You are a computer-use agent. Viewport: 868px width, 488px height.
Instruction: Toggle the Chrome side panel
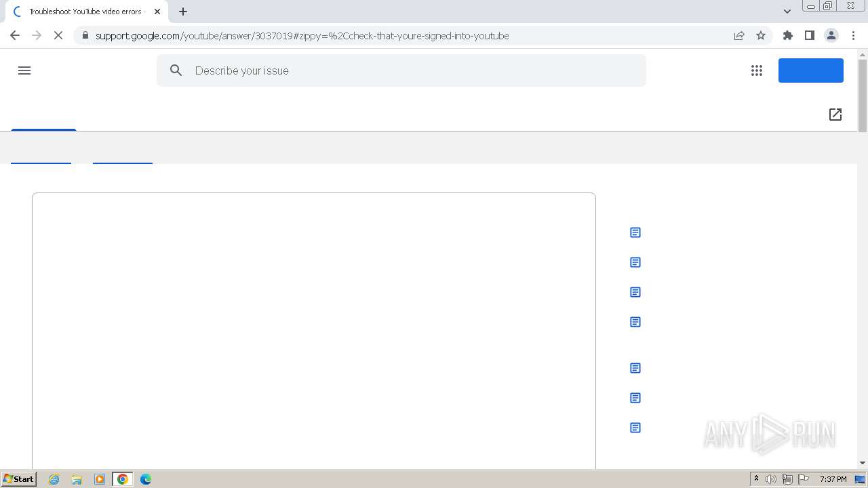(810, 35)
